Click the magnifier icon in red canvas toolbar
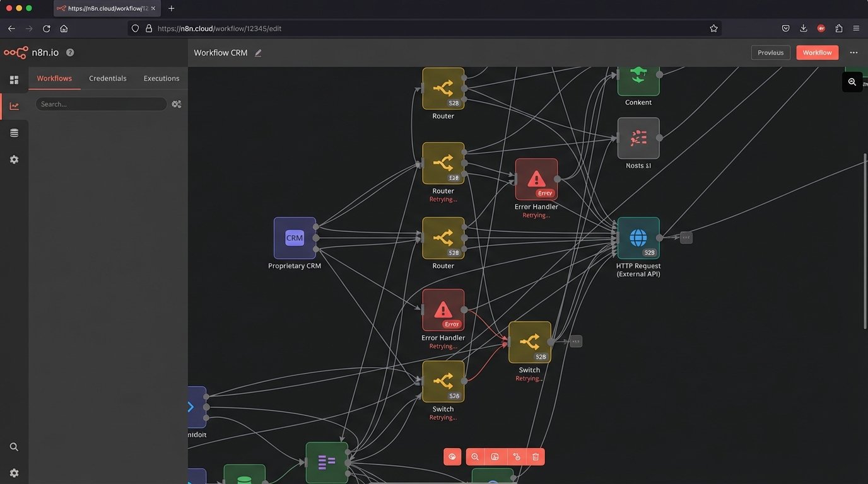Viewport: 868px width, 484px height. 475,457
